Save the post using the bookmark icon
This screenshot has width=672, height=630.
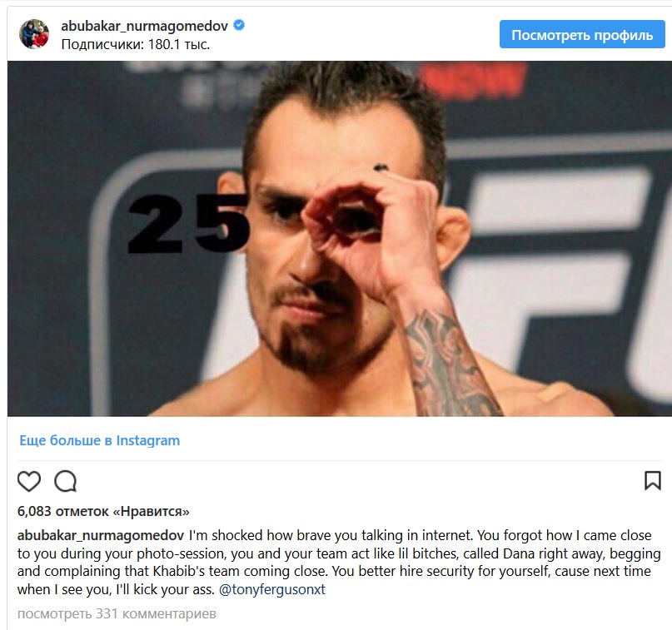click(652, 480)
